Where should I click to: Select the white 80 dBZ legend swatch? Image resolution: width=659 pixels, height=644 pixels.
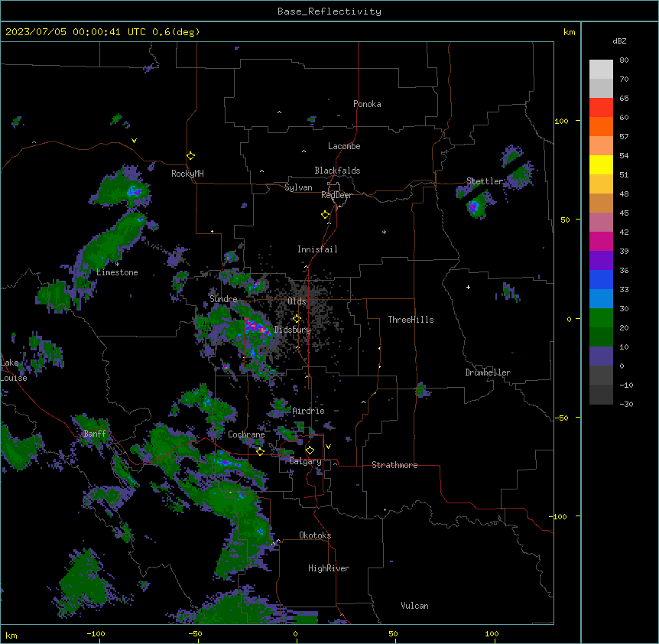pos(601,70)
